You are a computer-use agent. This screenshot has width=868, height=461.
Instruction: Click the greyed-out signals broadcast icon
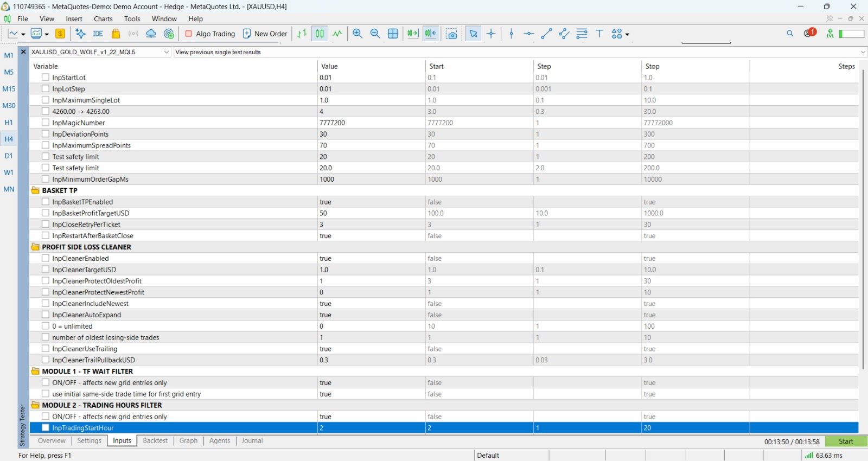pos(133,34)
